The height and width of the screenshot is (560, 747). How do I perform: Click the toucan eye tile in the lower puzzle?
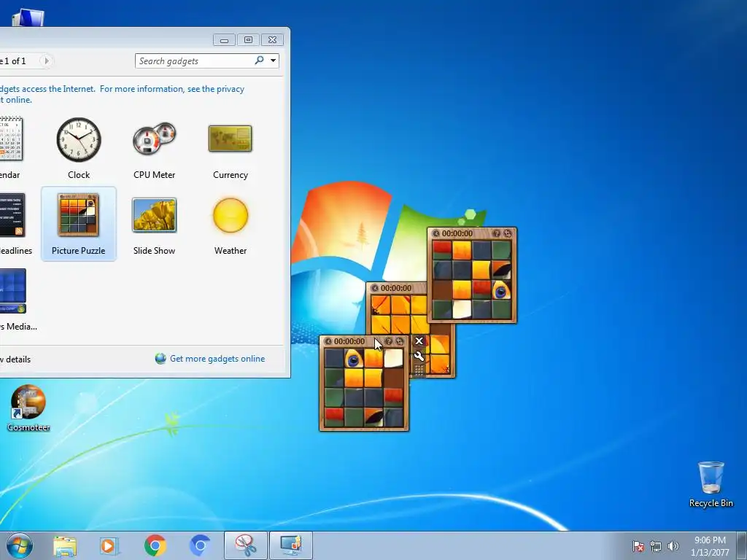(354, 359)
